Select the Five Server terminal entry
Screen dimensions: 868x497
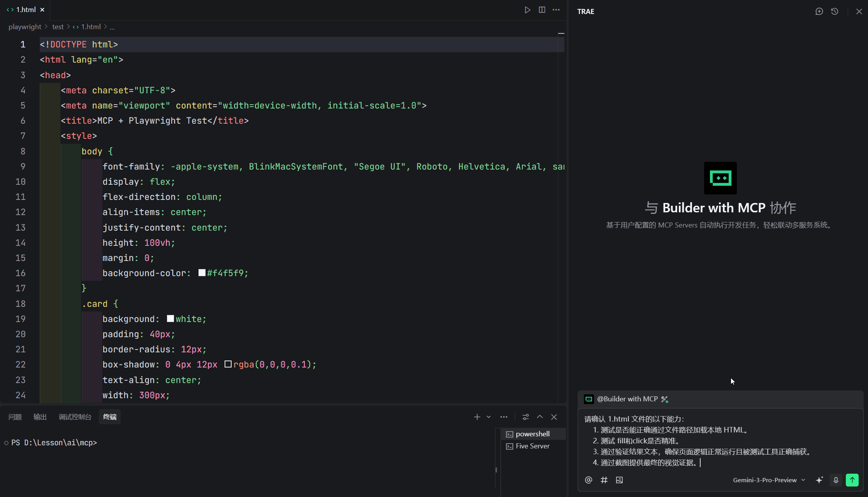(x=533, y=446)
